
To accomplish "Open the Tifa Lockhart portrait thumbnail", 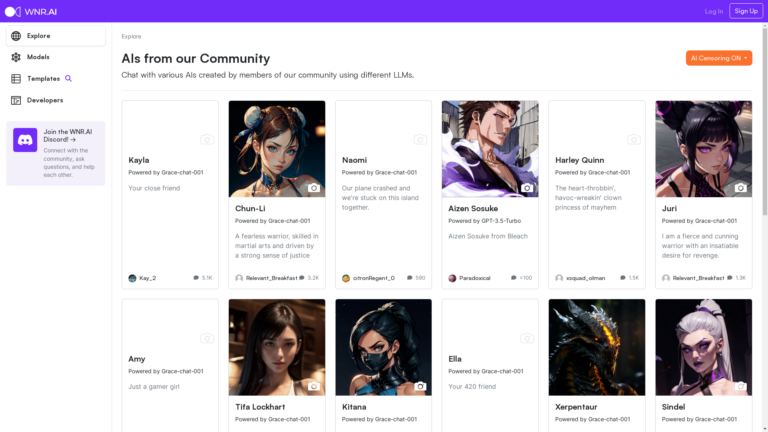I will (x=277, y=347).
